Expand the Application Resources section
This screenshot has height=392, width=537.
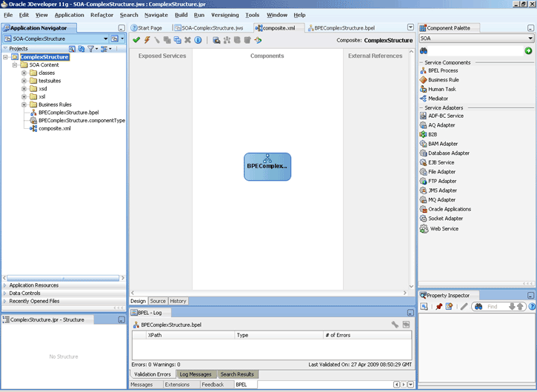6,285
